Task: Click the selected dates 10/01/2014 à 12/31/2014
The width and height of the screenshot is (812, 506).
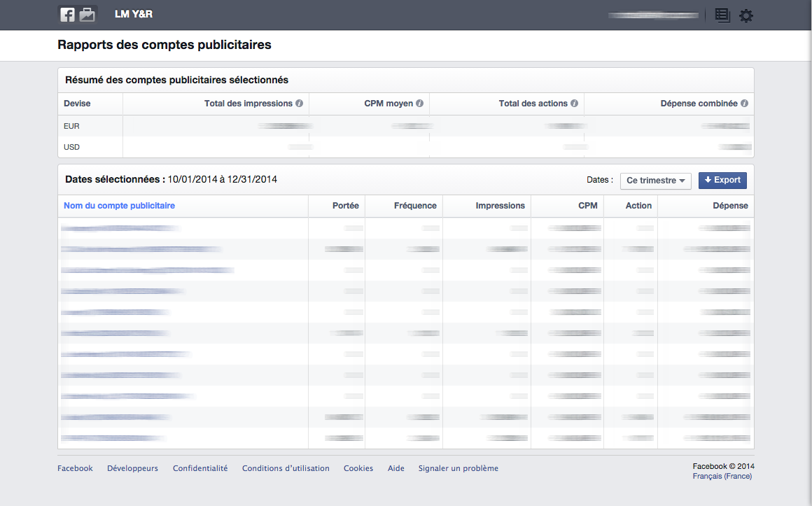Action: pos(222,179)
